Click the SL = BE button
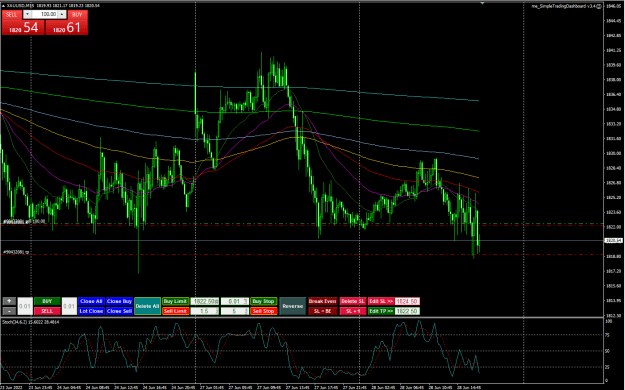Image resolution: width=625 pixels, height=390 pixels. click(x=322, y=311)
